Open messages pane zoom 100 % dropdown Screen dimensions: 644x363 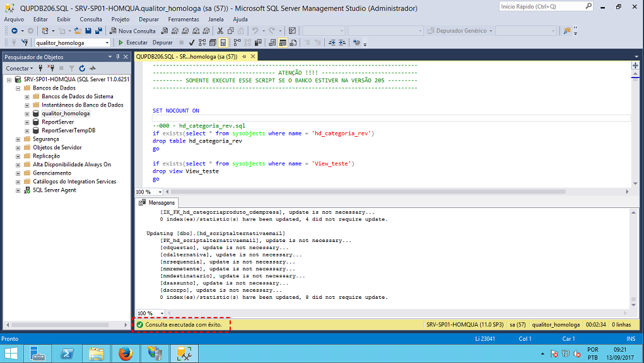pyautogui.click(x=162, y=313)
